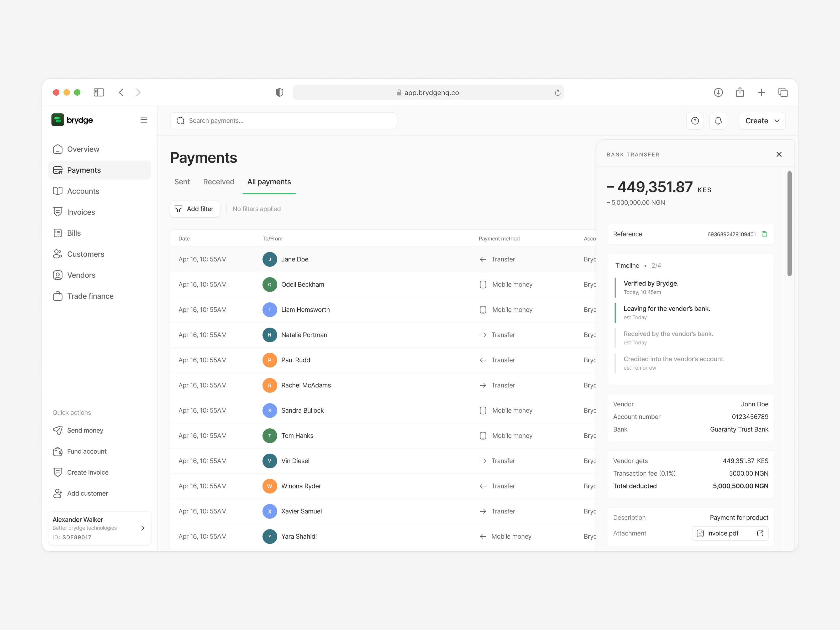Click the hamburger menu icon beside brydge logo

(x=144, y=120)
